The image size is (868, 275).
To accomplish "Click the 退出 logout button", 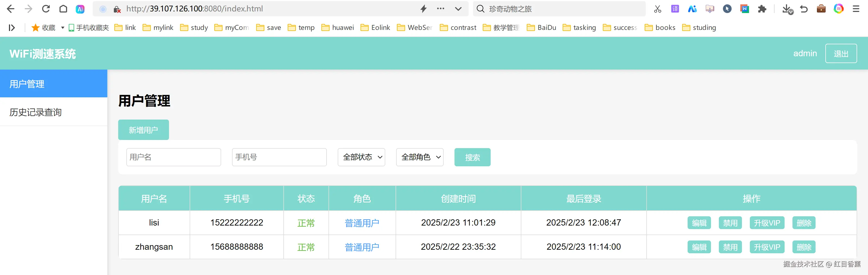I will pos(841,53).
